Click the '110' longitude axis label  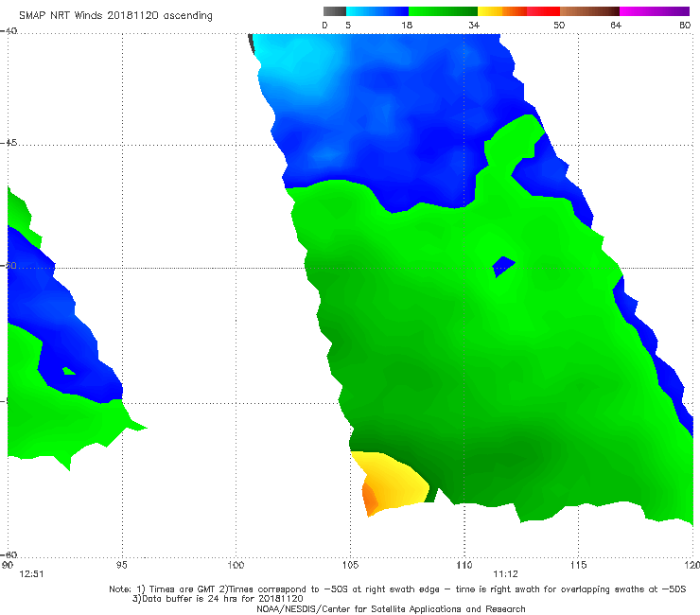tap(464, 566)
